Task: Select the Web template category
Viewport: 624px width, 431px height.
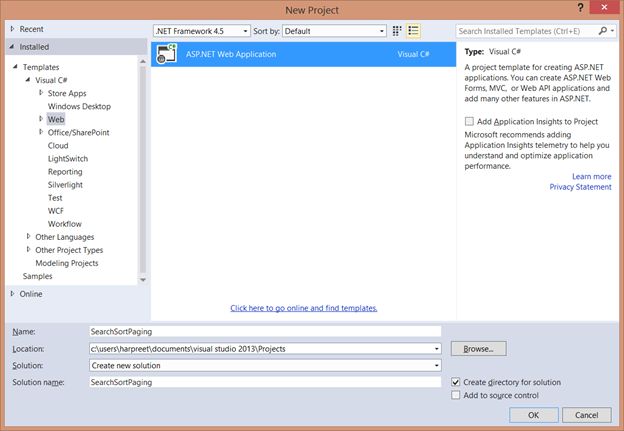Action: pos(56,119)
